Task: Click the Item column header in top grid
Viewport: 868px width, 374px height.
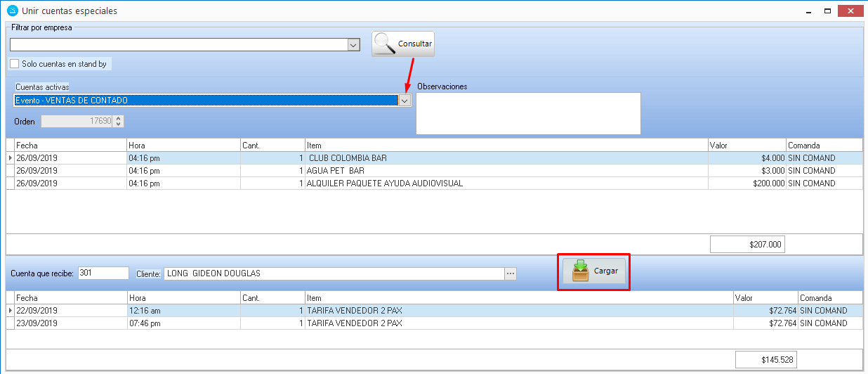Action: pos(506,146)
